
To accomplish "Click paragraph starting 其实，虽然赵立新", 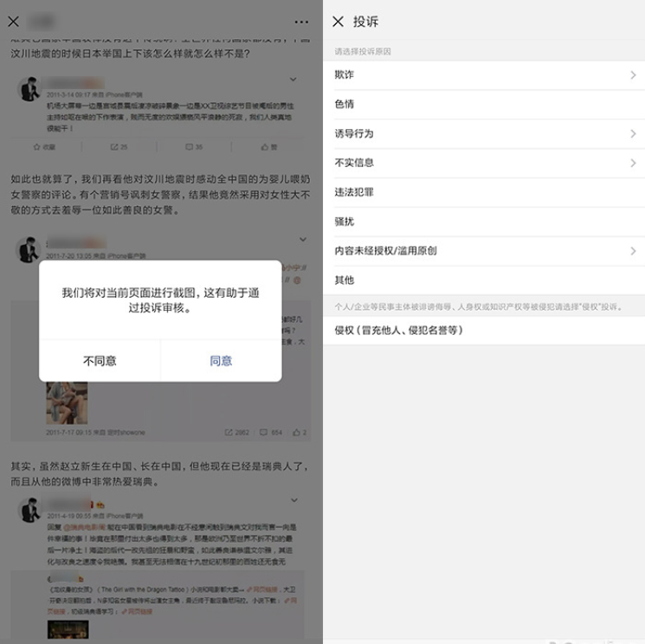I will pos(159,473).
